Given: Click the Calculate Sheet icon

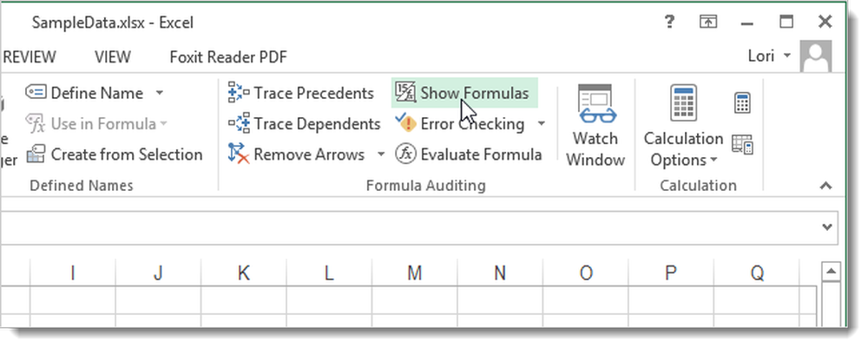Looking at the screenshot, I should click(742, 144).
